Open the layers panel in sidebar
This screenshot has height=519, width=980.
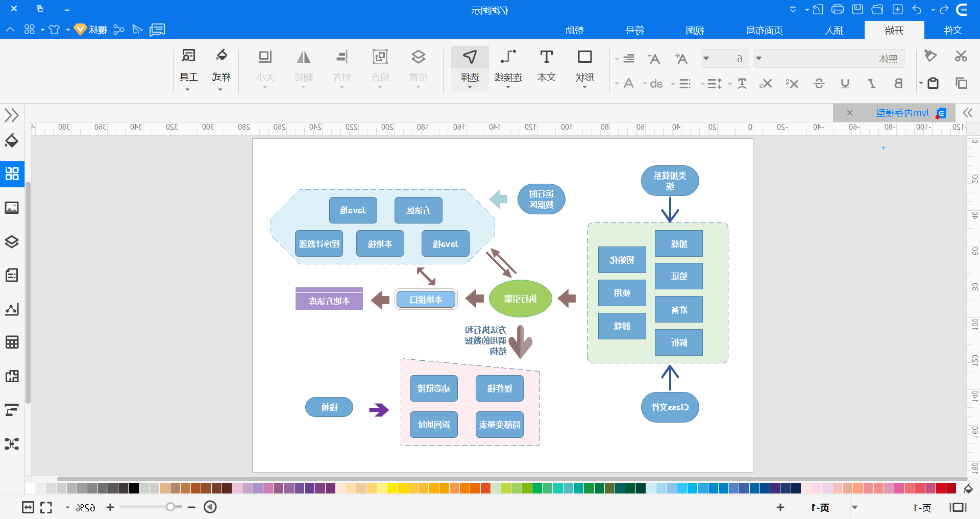[12, 241]
